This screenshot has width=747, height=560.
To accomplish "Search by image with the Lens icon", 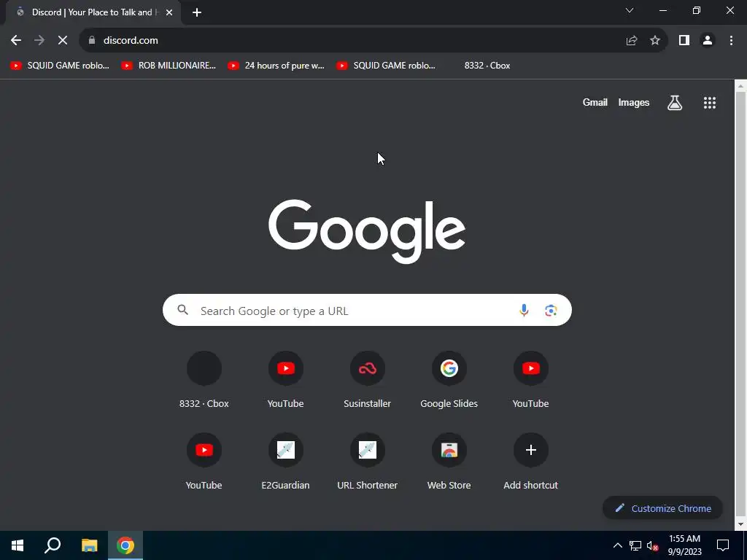I will click(x=551, y=311).
